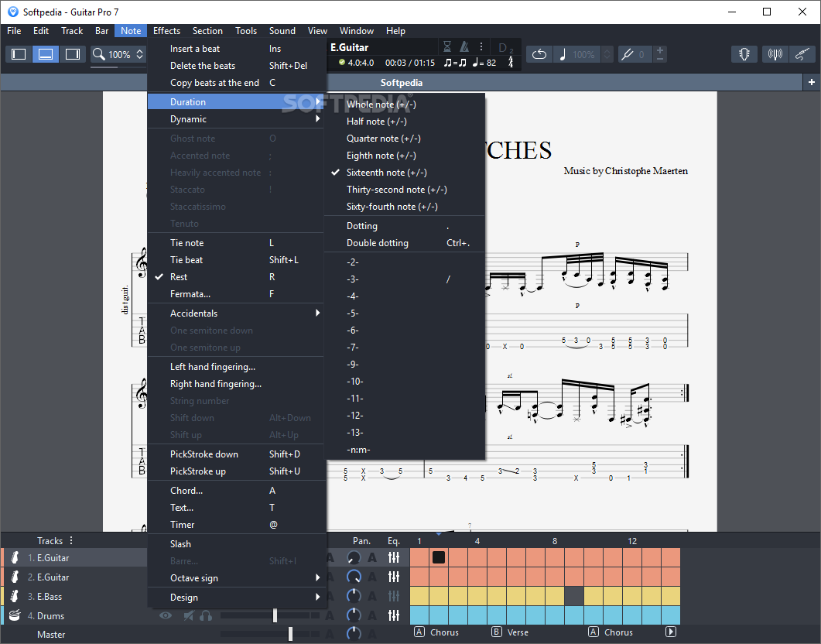The image size is (821, 644).
Task: Click the zoom level stepper arrows
Action: [x=140, y=54]
